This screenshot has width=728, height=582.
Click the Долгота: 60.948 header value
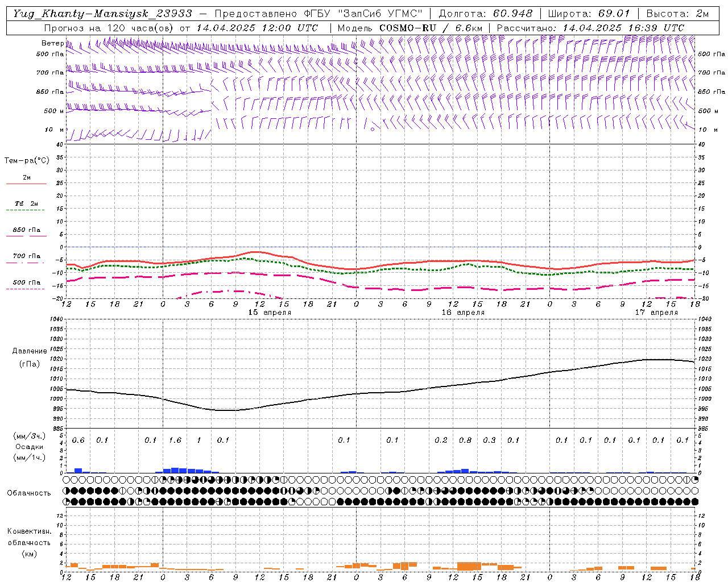click(486, 14)
